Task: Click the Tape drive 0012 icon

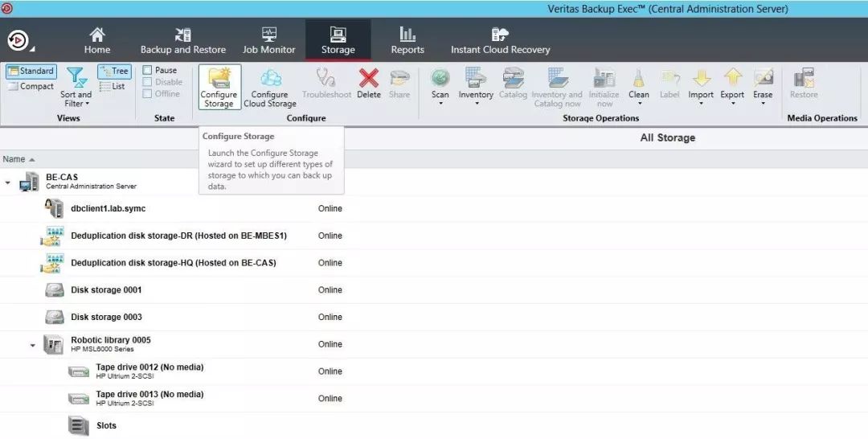Action: 79,371
